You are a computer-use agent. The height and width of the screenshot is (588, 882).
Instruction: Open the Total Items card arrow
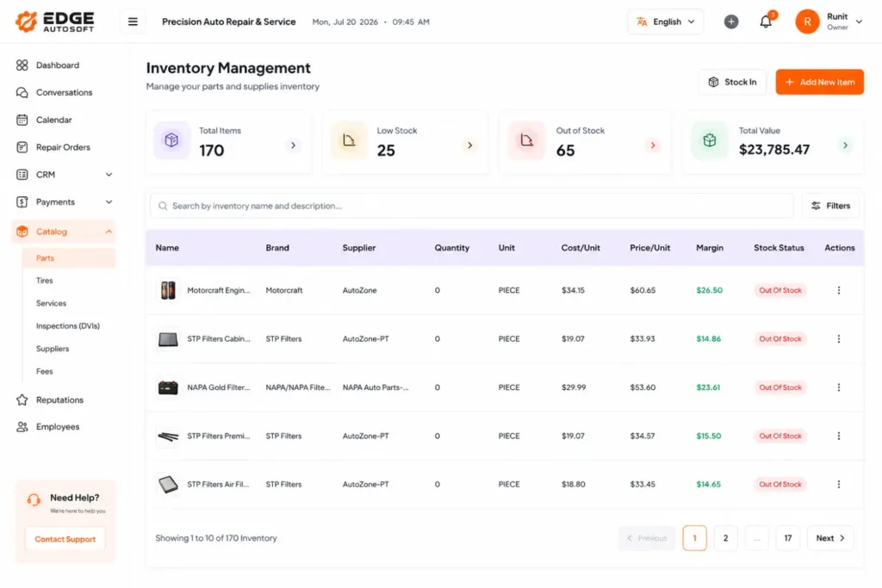(293, 145)
